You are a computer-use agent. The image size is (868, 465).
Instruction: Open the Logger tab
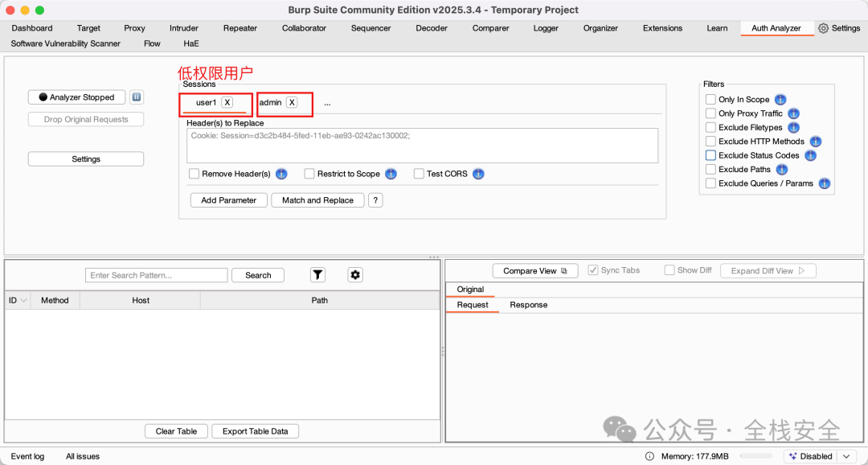pos(546,28)
